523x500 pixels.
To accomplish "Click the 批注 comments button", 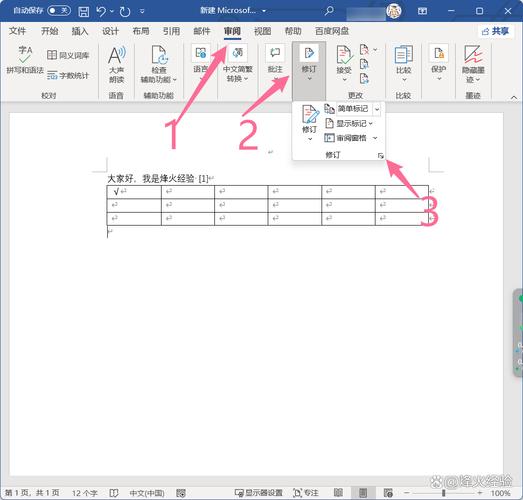I will [275, 62].
